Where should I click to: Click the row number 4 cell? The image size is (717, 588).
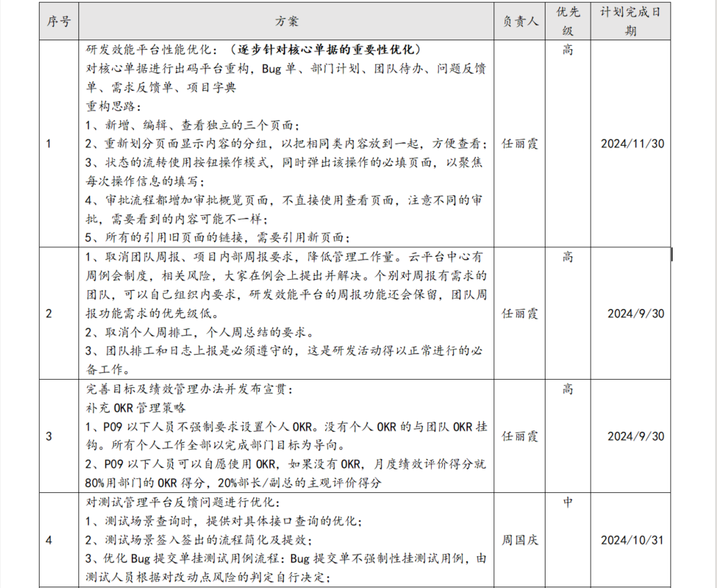point(48,539)
